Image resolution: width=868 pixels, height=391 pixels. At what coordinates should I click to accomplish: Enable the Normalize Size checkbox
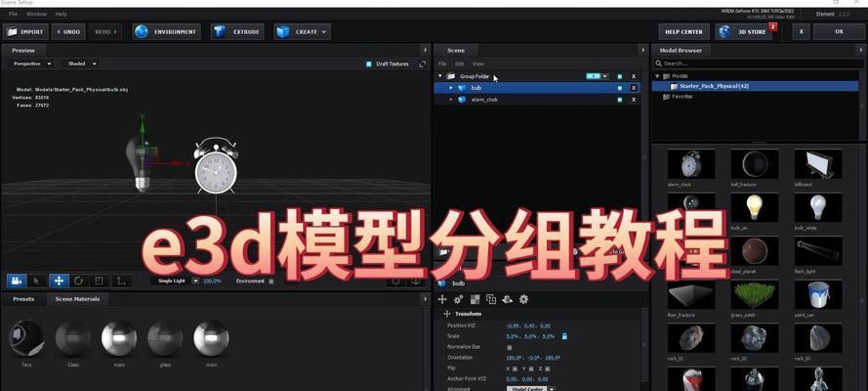tap(510, 347)
